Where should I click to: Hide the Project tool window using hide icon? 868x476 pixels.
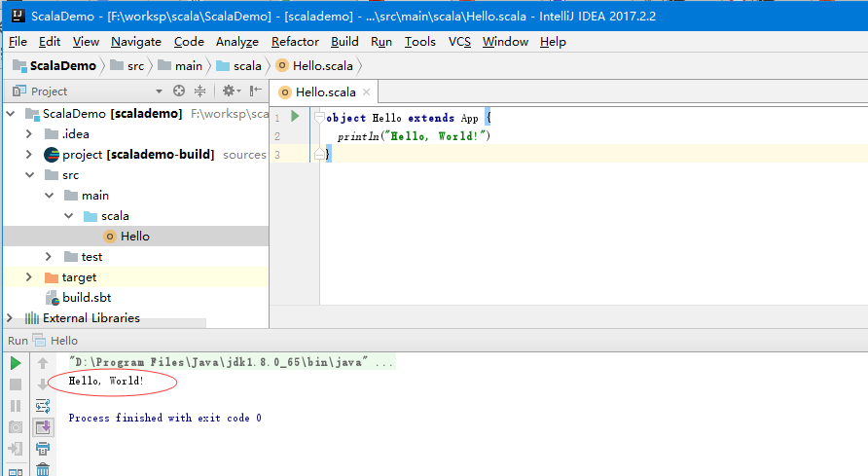[x=256, y=91]
